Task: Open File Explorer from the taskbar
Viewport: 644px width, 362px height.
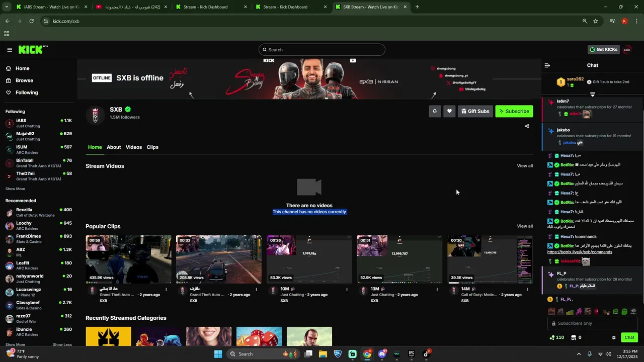Action: (x=323, y=354)
